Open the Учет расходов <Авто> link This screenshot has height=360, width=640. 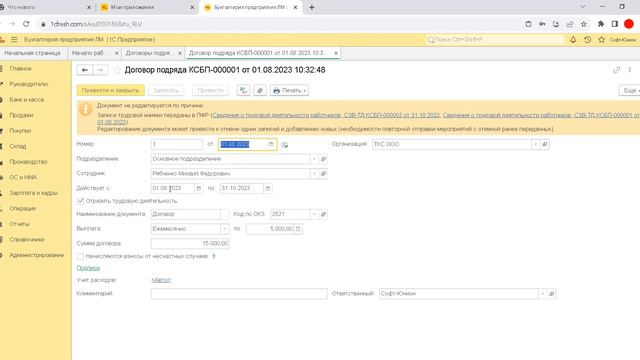point(161,280)
